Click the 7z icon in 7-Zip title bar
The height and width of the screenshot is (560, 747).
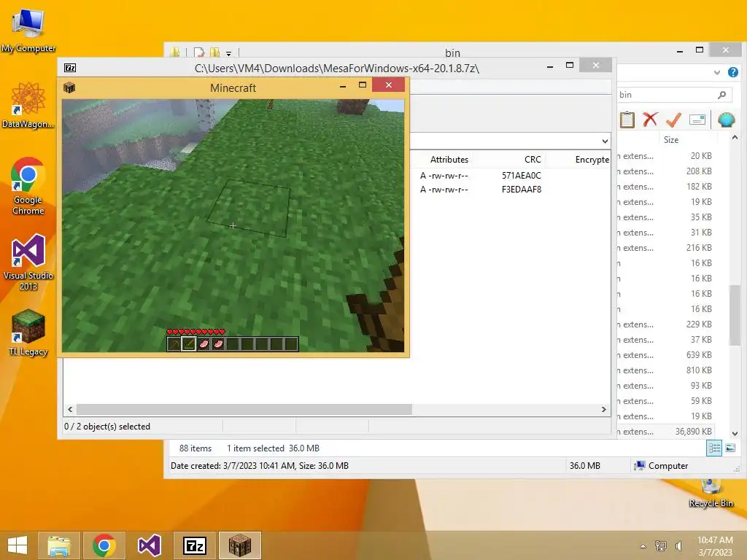(70, 68)
